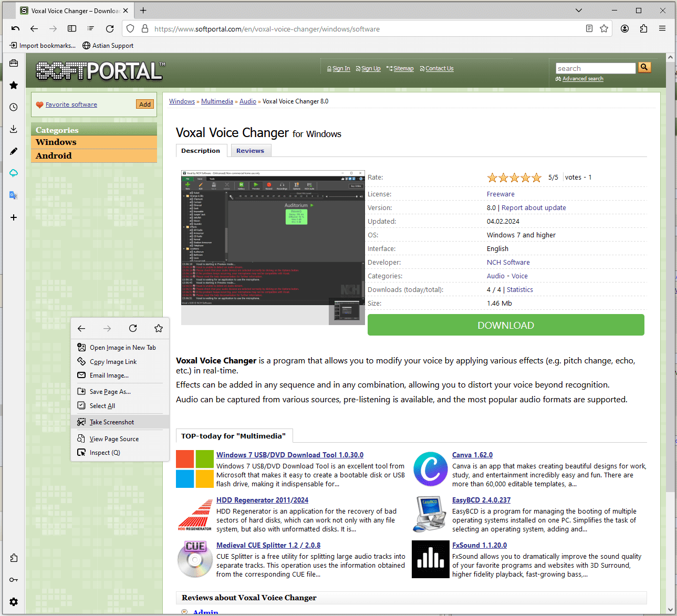Add a new sidebar panel with plus
Screen dimensions: 677x616
[14, 217]
